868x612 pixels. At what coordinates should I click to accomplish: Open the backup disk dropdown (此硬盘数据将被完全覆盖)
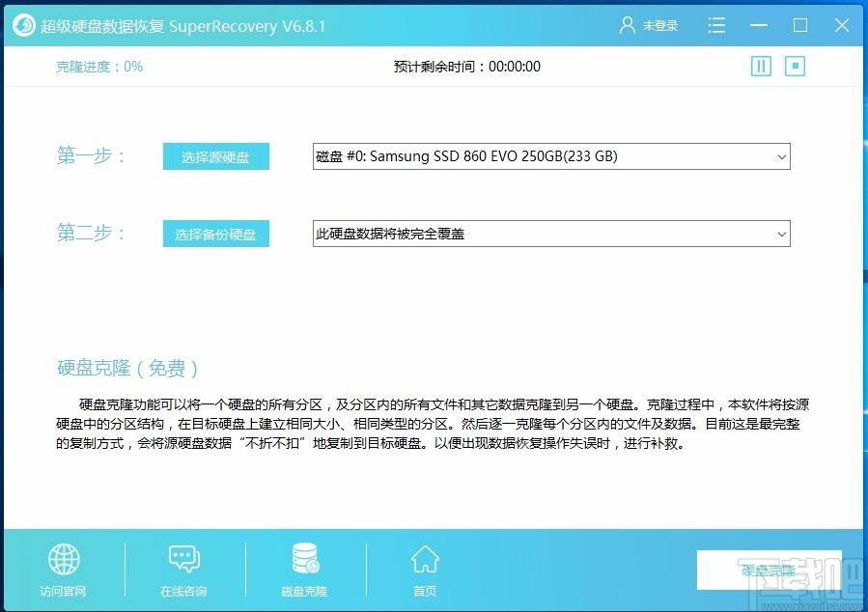pyautogui.click(x=551, y=234)
